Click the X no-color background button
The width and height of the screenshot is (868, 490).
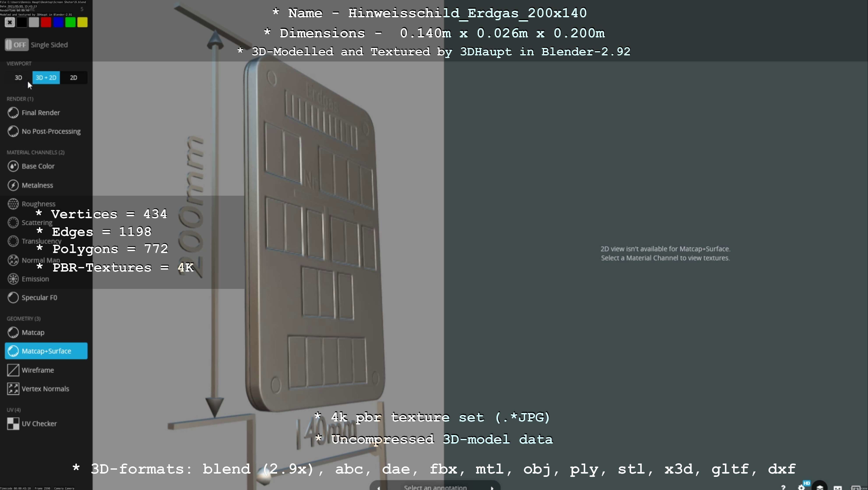coord(10,23)
